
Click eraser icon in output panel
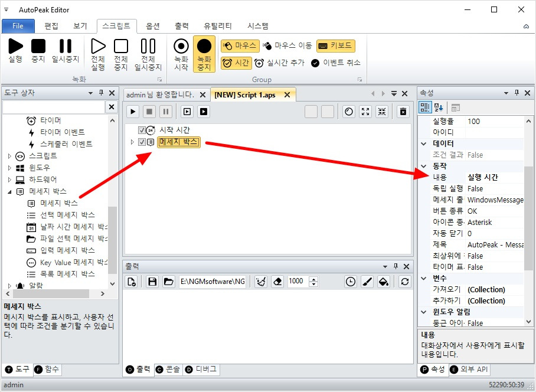pos(277,282)
